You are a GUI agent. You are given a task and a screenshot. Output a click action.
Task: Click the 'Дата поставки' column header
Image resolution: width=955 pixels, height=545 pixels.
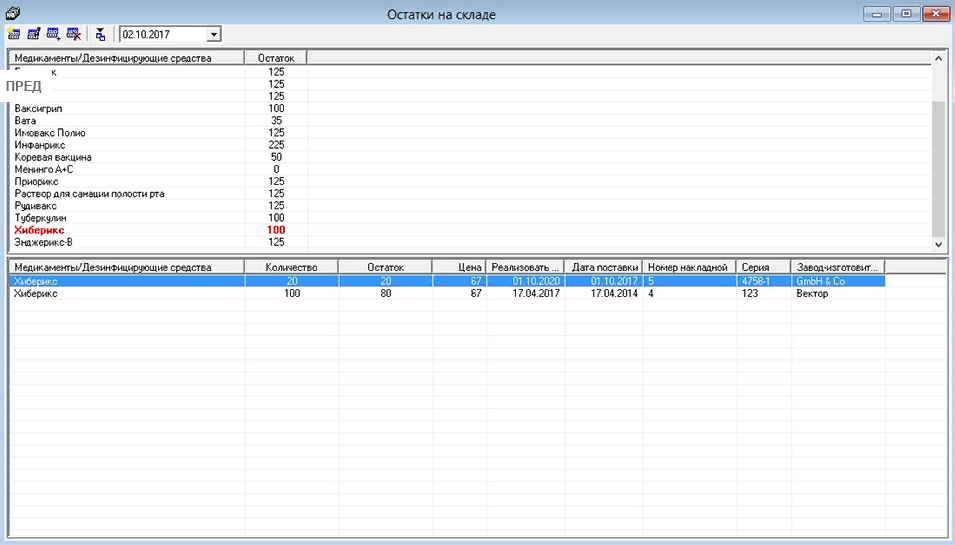tap(603, 267)
